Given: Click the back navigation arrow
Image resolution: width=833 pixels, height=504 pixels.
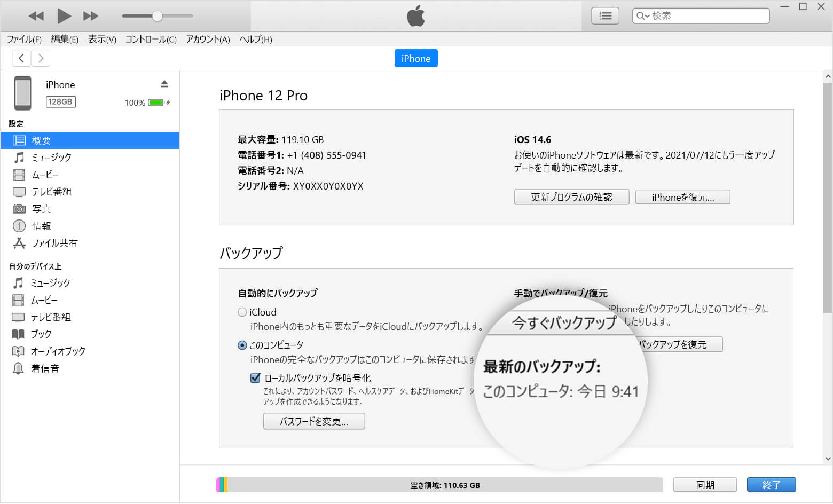Looking at the screenshot, I should tap(21, 58).
